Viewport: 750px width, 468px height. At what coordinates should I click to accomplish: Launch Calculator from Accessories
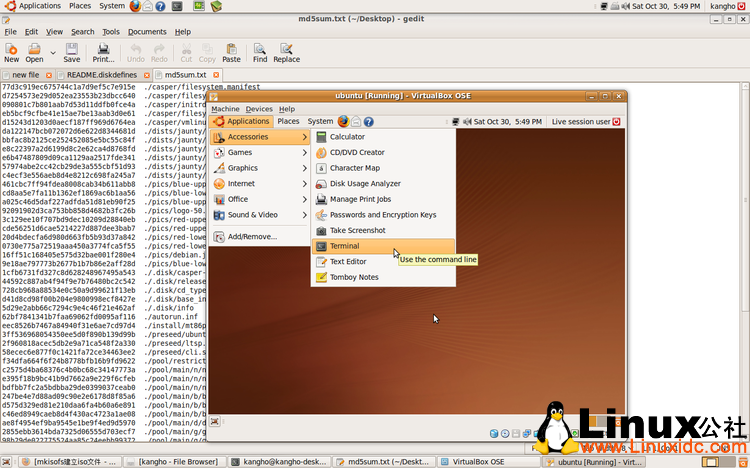383,137
